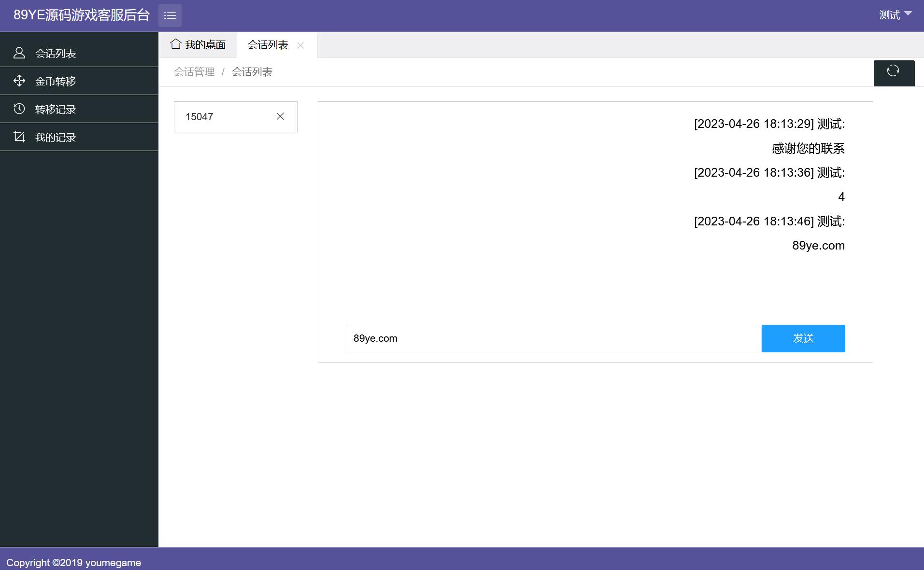Image resolution: width=924 pixels, height=570 pixels.
Task: Click the Copyright ©2019 youmegame footer text
Action: coord(73,563)
